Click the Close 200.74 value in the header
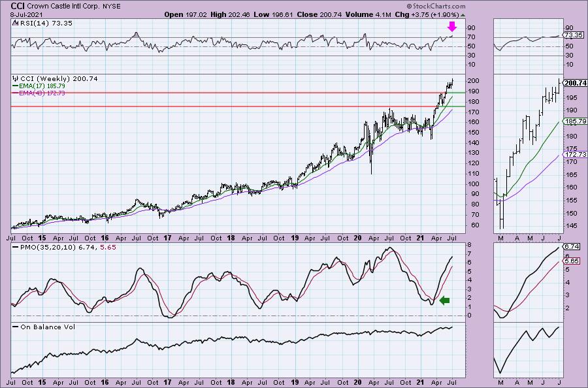 [x=319, y=14]
